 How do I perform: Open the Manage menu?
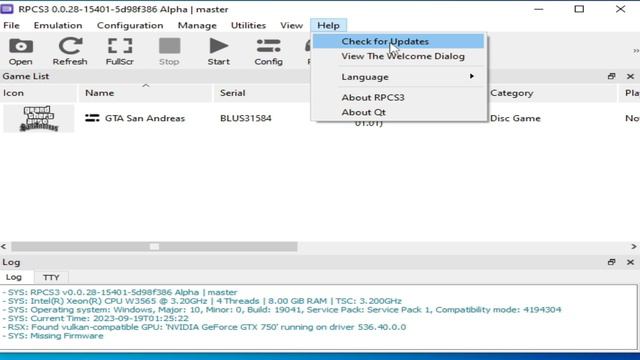pos(197,25)
